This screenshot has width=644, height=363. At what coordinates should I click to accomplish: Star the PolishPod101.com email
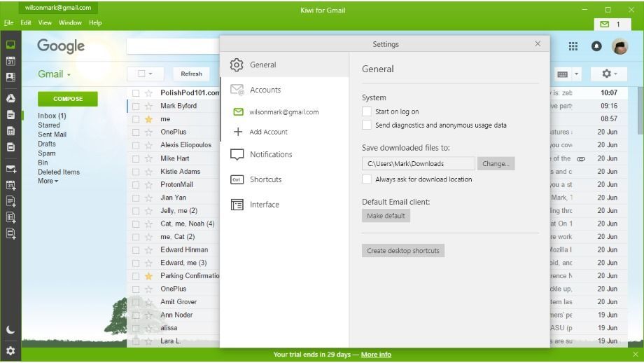[148, 93]
